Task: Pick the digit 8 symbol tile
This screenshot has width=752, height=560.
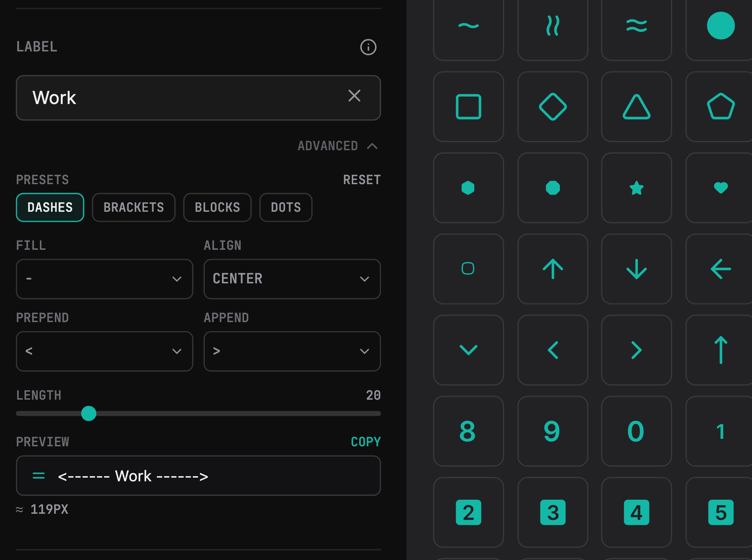Action: 469,431
